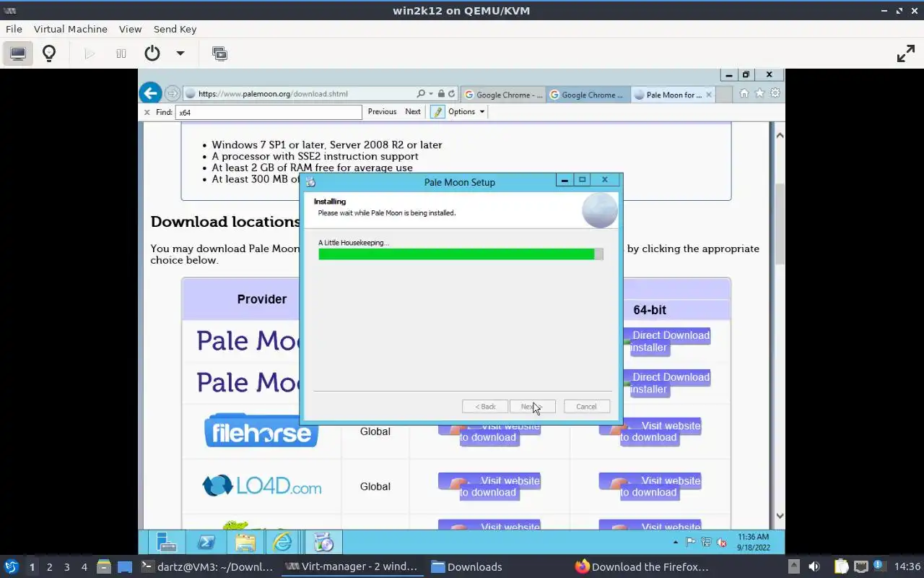The height and width of the screenshot is (578, 924).
Task: Click the address bar search magnifier
Action: pyautogui.click(x=421, y=93)
